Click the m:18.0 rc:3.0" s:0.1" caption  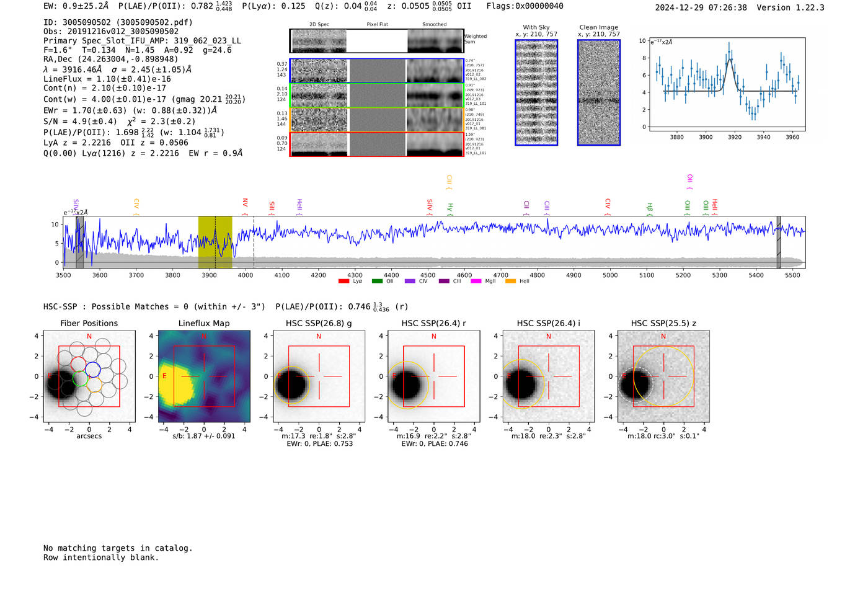(663, 436)
